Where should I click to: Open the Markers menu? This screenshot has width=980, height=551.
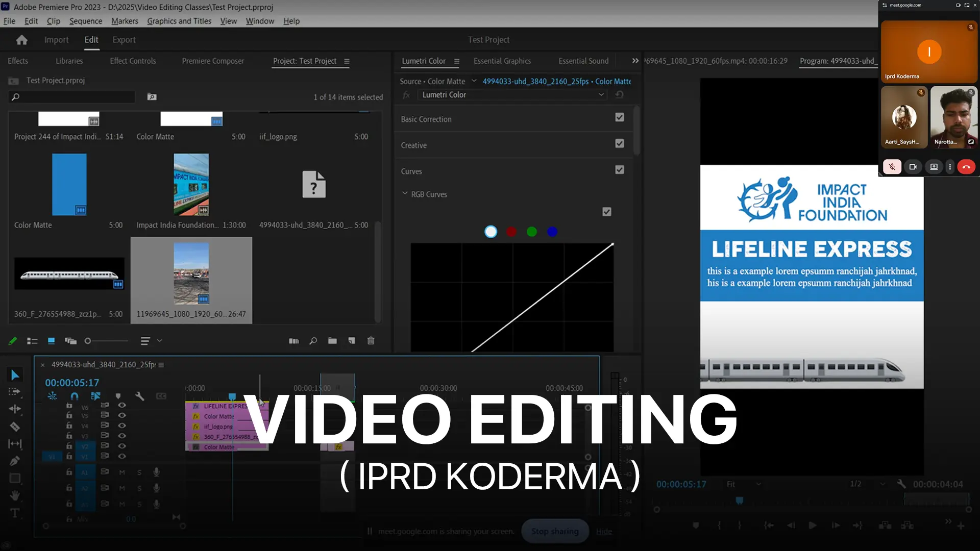click(x=125, y=21)
